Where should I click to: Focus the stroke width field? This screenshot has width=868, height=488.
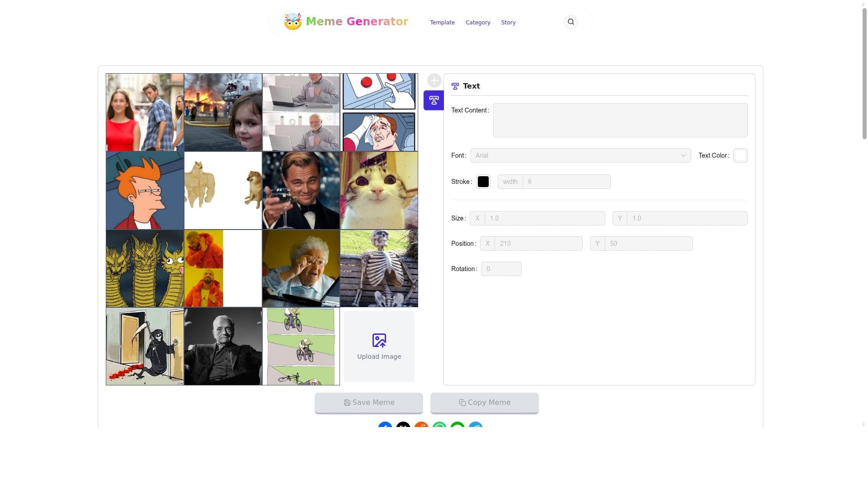[x=566, y=182]
